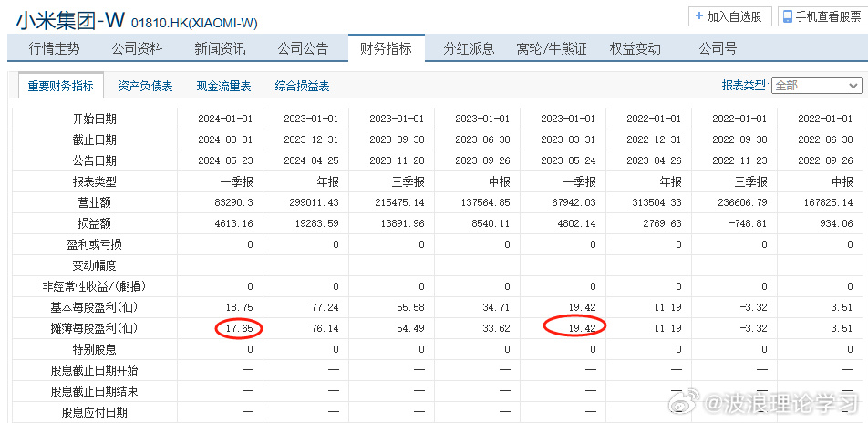Click the diluted EPS value 54.49

411,329
